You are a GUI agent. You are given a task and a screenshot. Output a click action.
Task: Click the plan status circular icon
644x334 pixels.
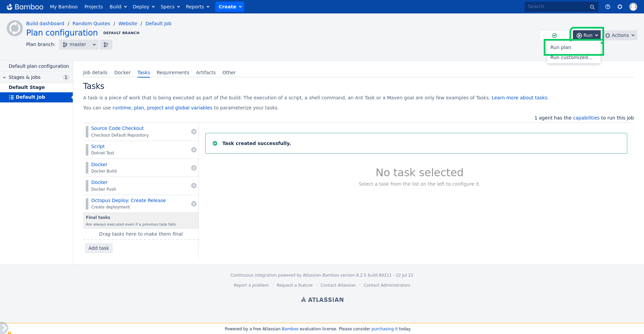click(x=15, y=28)
